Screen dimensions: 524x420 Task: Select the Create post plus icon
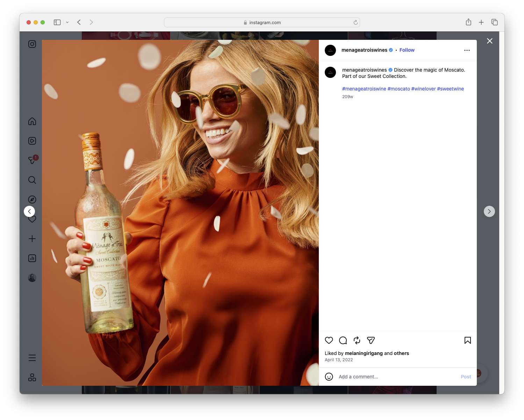(x=32, y=238)
